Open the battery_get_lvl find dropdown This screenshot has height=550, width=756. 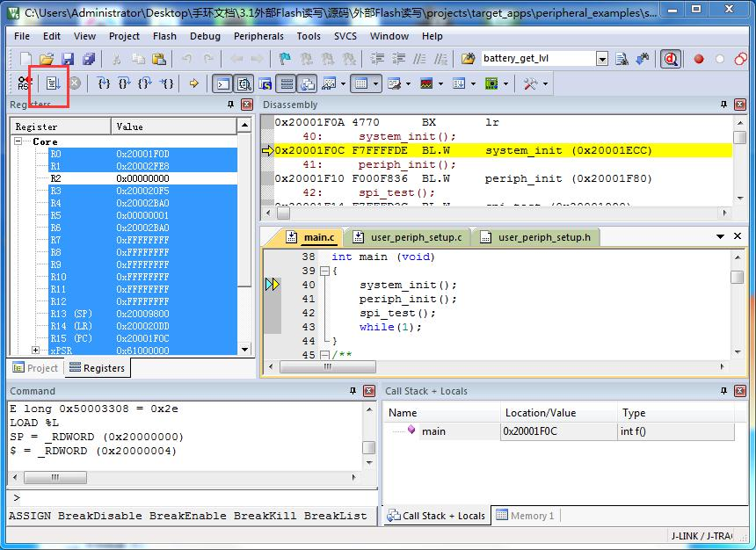601,59
